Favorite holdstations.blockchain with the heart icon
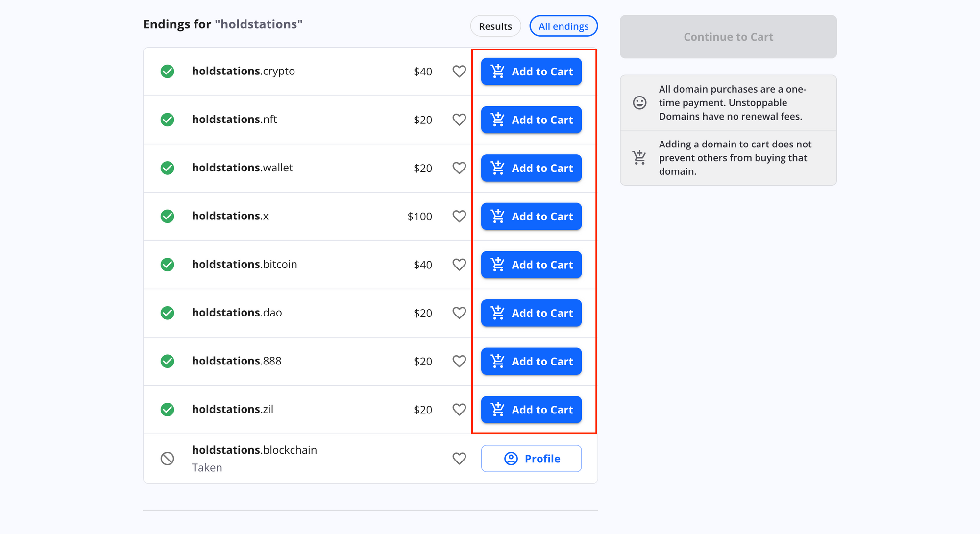The image size is (980, 534). pyautogui.click(x=459, y=459)
